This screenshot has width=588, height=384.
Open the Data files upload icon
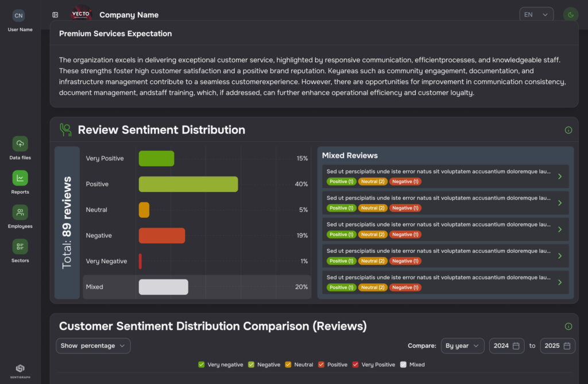click(x=20, y=144)
